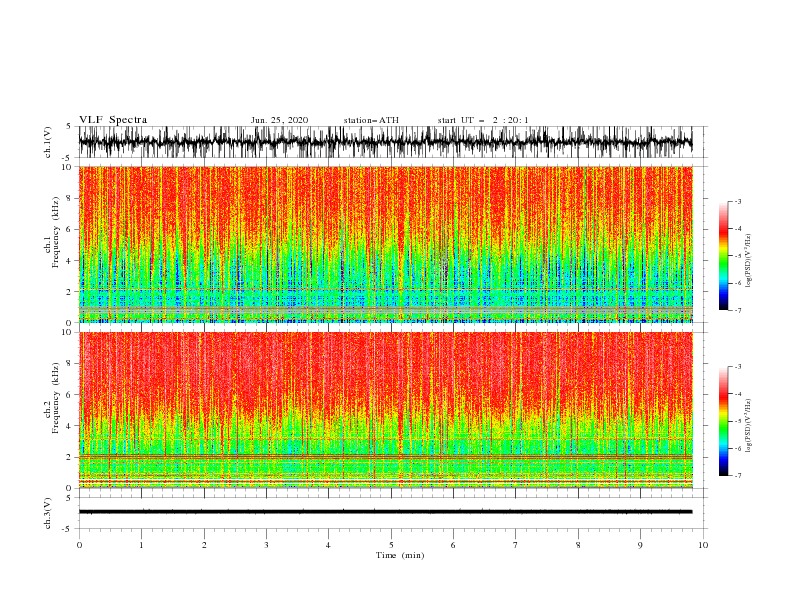Click tick label "3" on the Time axis
The image size is (792, 612).
(x=266, y=545)
